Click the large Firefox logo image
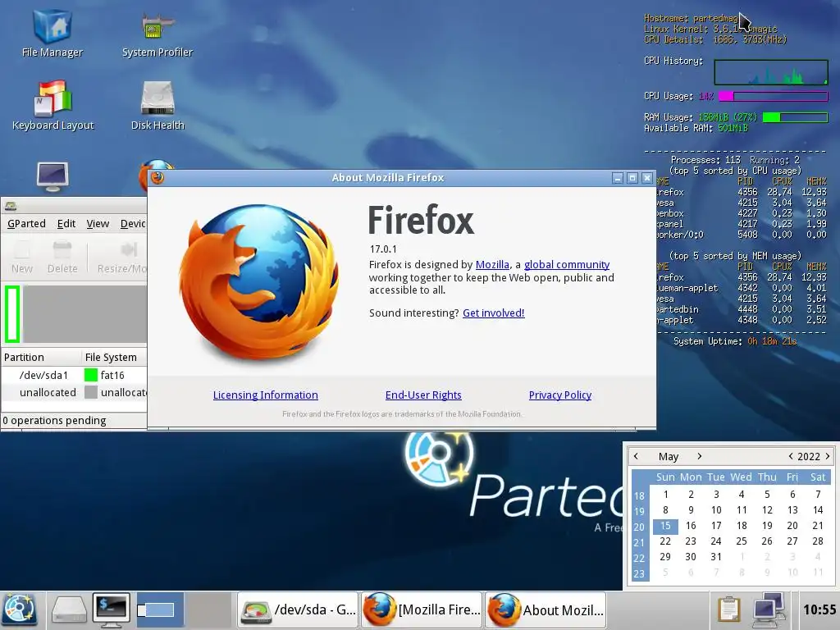This screenshot has width=840, height=630. [259, 282]
